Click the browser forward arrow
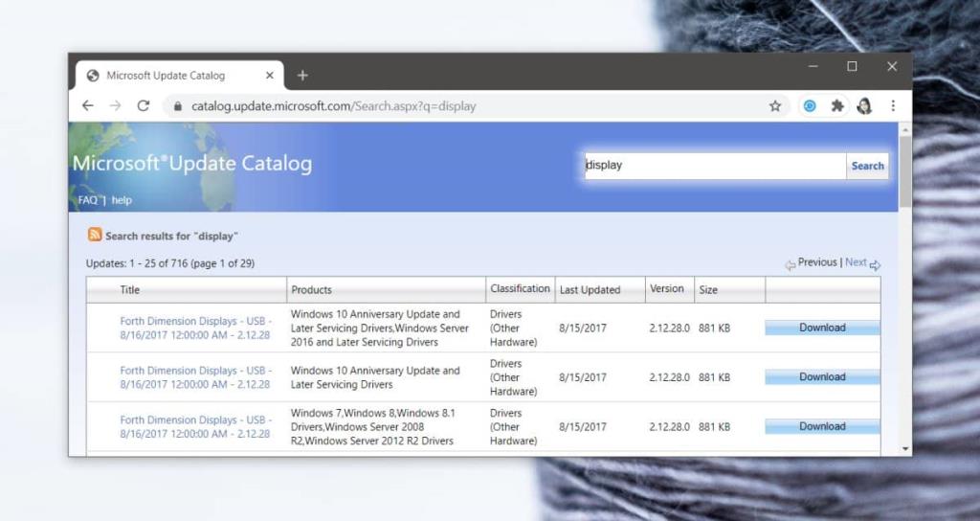 (x=115, y=105)
